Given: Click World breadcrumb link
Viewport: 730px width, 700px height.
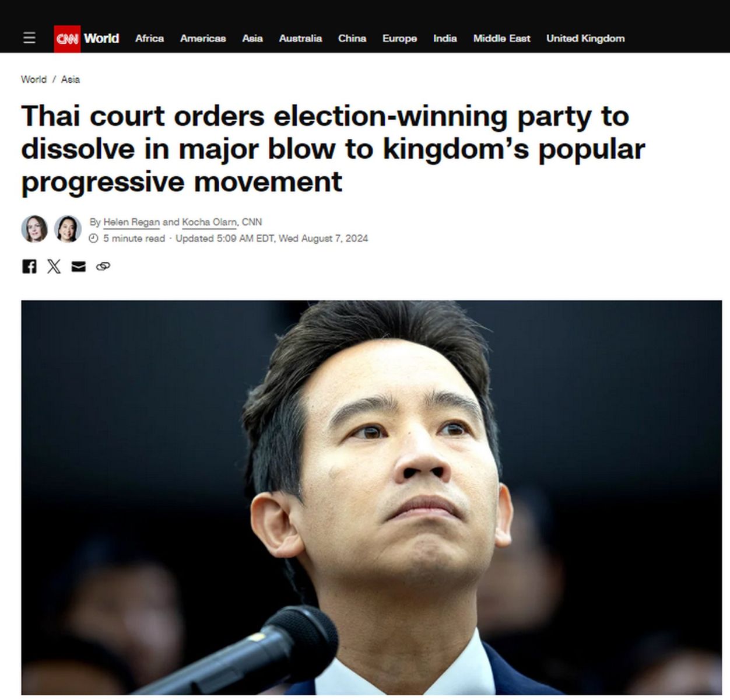Looking at the screenshot, I should [34, 79].
